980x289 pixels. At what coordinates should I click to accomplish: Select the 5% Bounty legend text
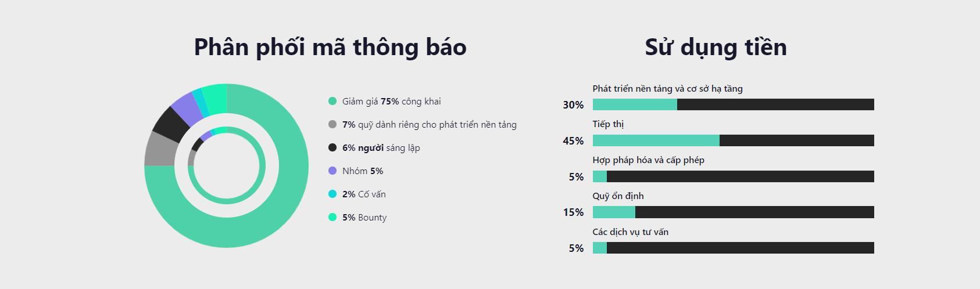click(x=364, y=218)
